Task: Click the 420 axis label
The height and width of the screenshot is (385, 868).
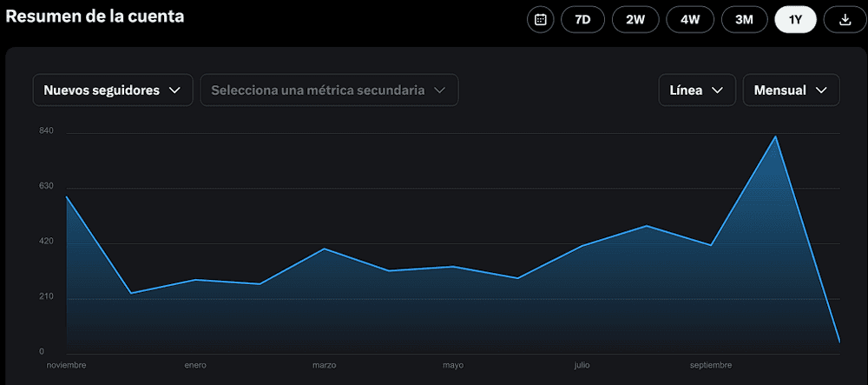Action: pyautogui.click(x=46, y=242)
